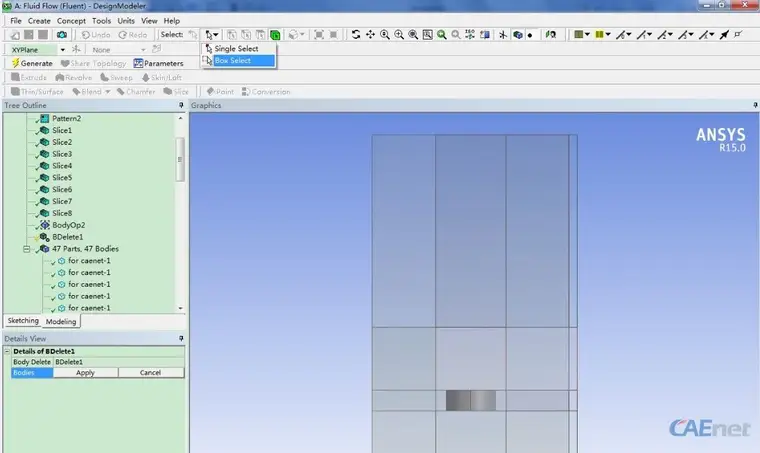760x453 pixels.
Task: Click the Zoom to Fit icon
Action: click(413, 34)
